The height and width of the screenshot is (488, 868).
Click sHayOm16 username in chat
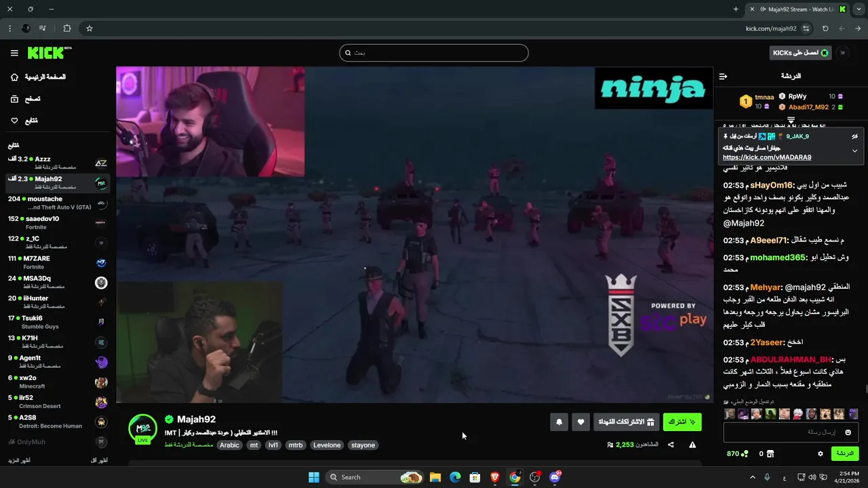(772, 185)
